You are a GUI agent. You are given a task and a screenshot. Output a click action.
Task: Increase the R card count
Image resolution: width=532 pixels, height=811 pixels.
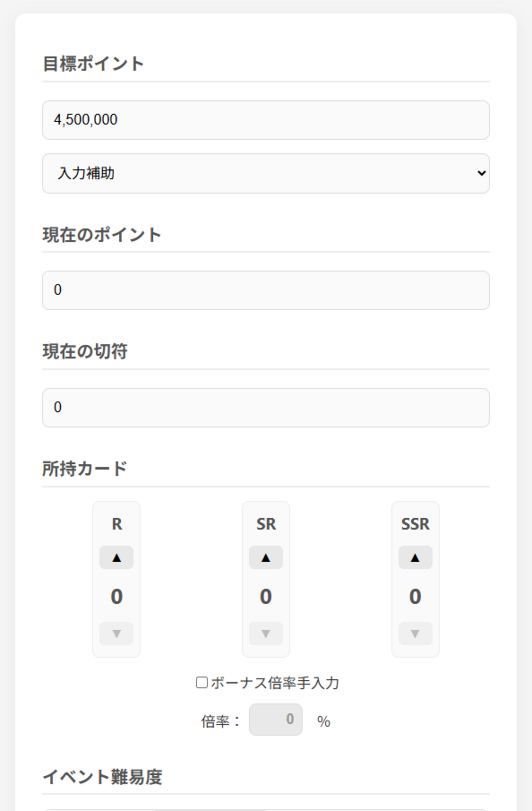(x=117, y=557)
